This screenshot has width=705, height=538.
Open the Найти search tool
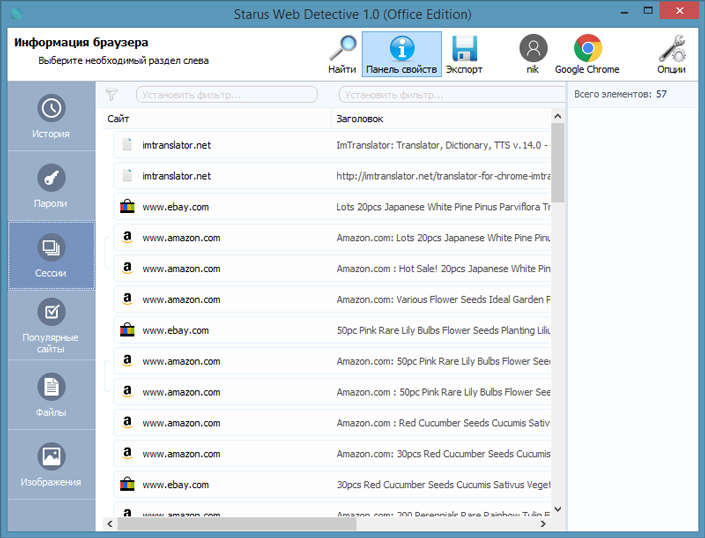click(x=342, y=54)
